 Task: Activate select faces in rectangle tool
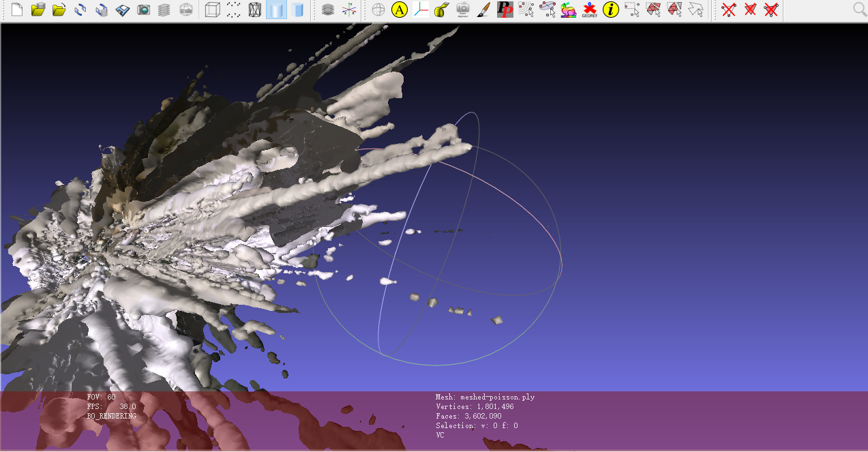(x=653, y=10)
